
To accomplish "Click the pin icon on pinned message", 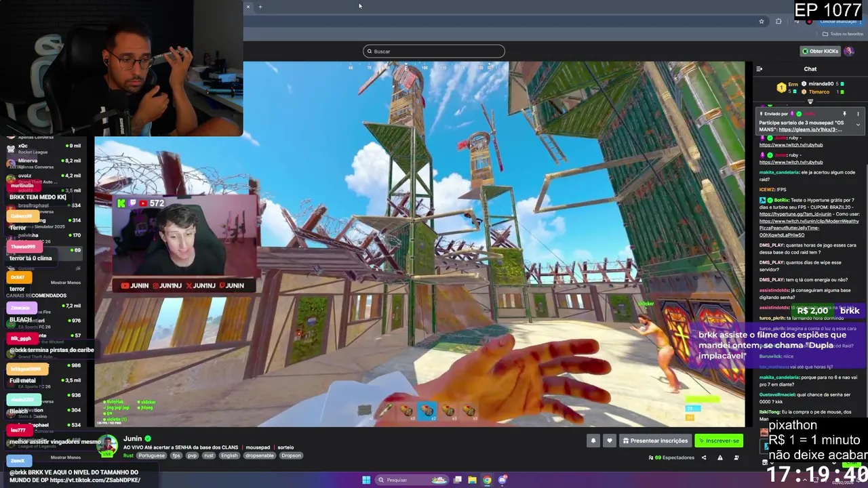I will click(x=844, y=114).
